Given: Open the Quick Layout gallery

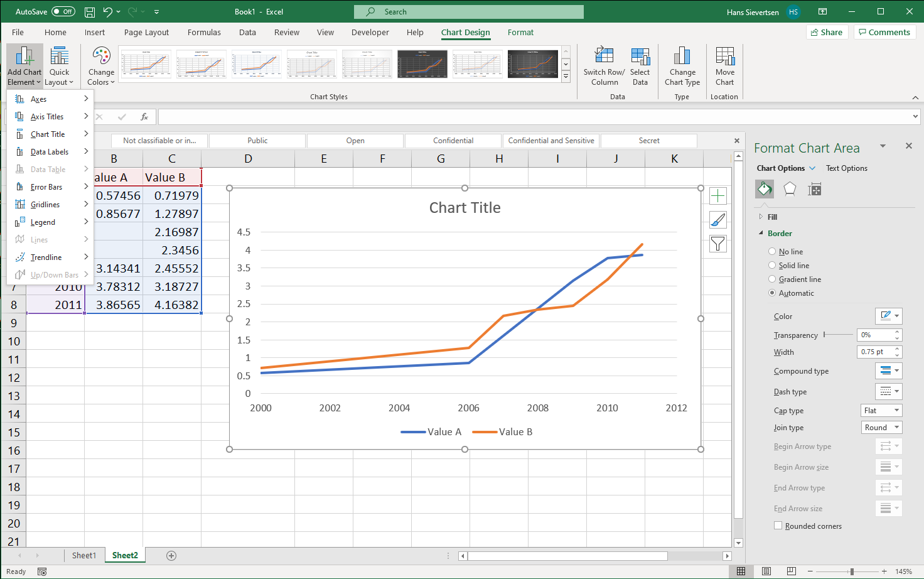Looking at the screenshot, I should [60, 66].
